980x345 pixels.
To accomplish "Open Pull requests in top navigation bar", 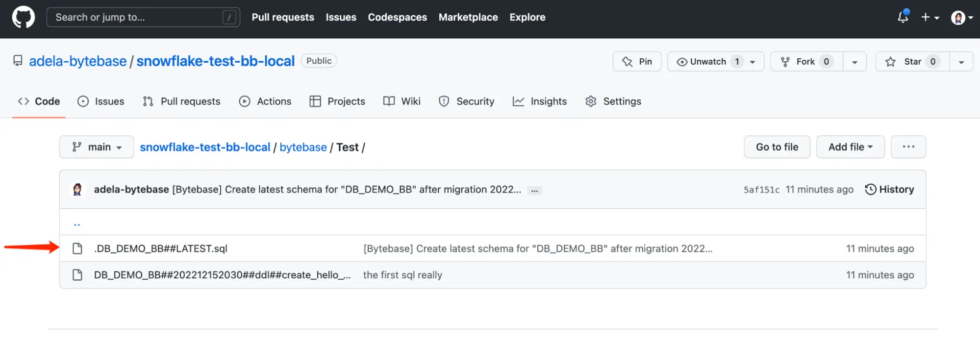I will coord(283,17).
